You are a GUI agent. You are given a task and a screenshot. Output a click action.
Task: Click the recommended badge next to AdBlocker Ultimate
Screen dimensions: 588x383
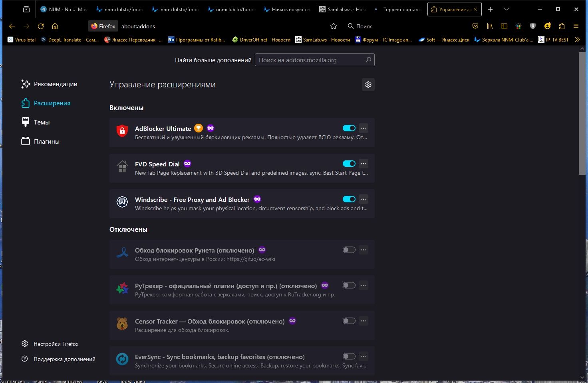[x=199, y=128]
